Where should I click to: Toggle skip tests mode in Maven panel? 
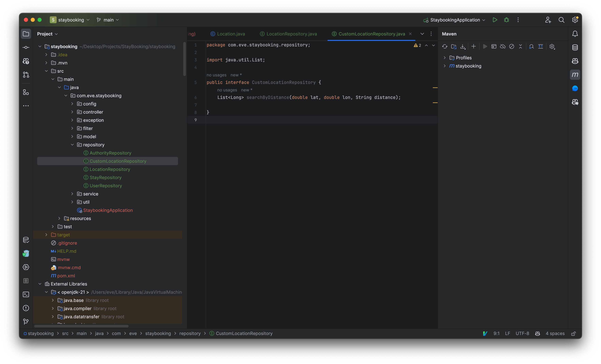(x=511, y=46)
